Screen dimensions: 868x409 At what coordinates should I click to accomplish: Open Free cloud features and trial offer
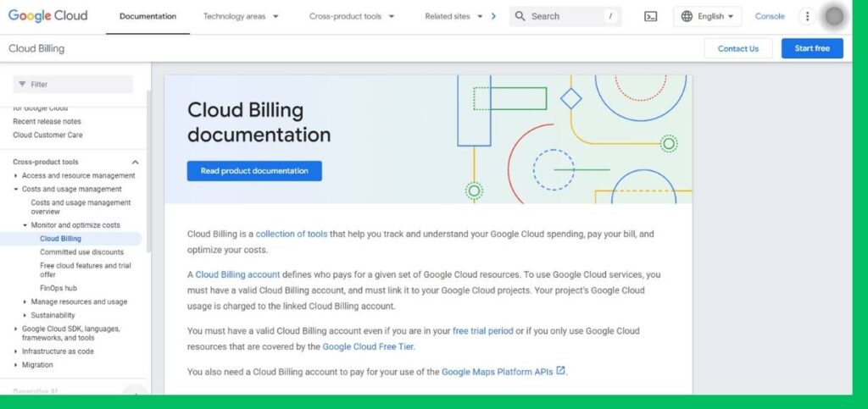tap(86, 270)
